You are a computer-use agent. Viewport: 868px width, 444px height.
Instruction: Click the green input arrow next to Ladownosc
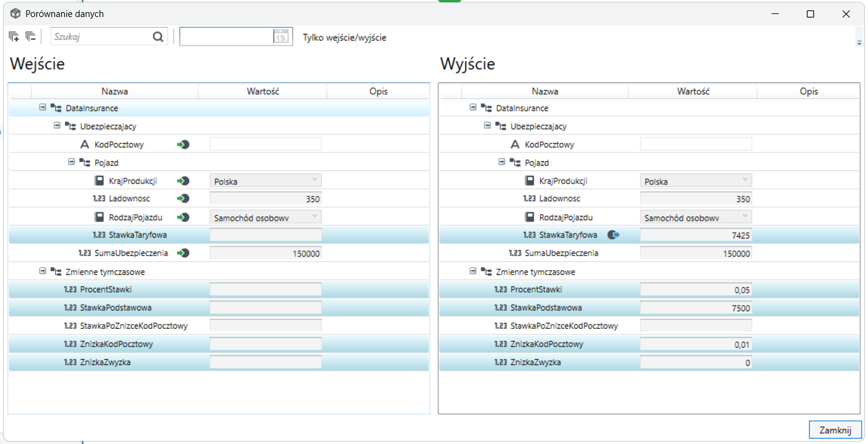(183, 199)
